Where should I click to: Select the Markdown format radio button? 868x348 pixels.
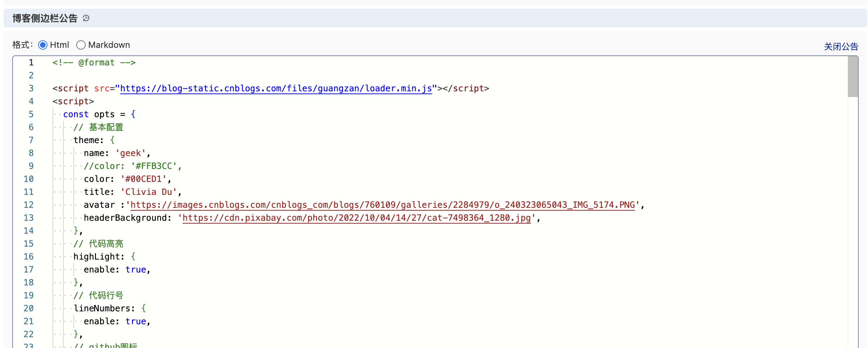(x=81, y=45)
